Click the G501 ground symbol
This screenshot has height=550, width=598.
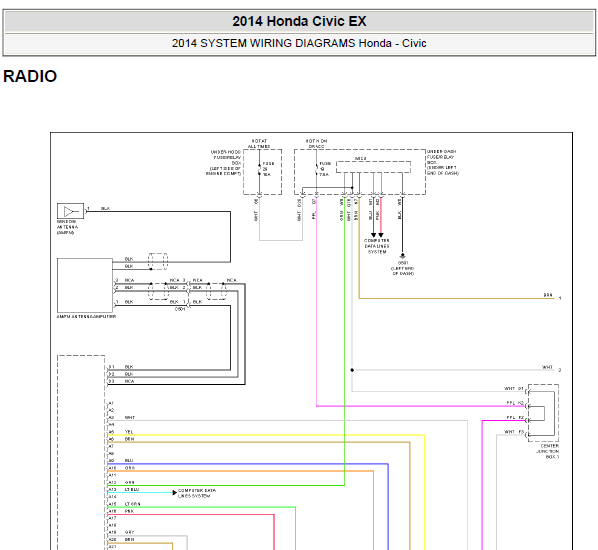[x=402, y=256]
